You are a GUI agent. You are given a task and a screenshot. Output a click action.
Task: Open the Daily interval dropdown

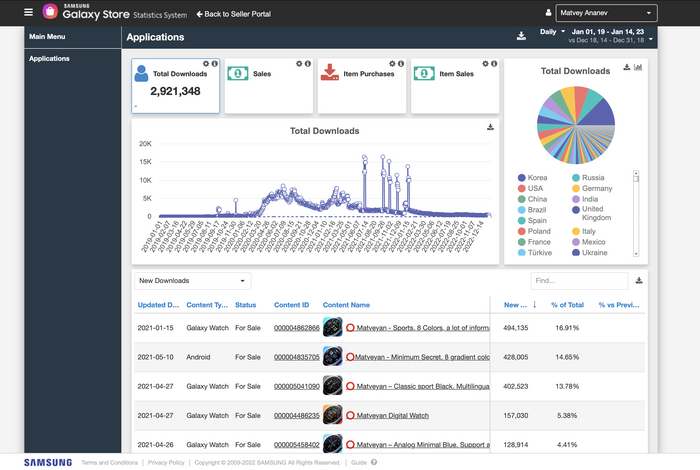[552, 32]
